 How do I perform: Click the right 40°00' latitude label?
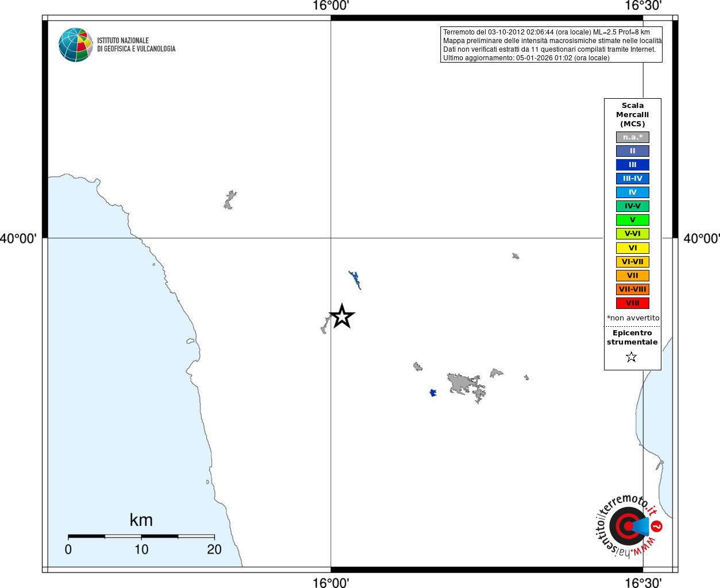pyautogui.click(x=702, y=238)
